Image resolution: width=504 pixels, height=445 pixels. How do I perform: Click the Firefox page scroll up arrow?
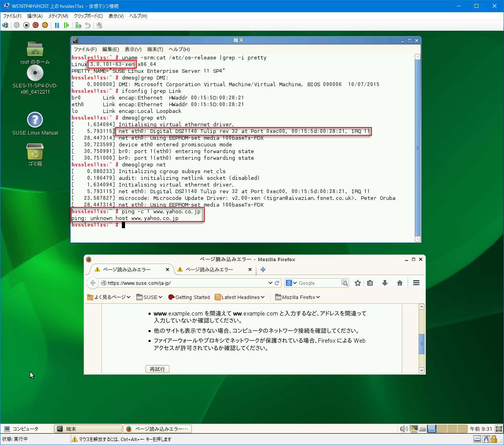tap(421, 307)
